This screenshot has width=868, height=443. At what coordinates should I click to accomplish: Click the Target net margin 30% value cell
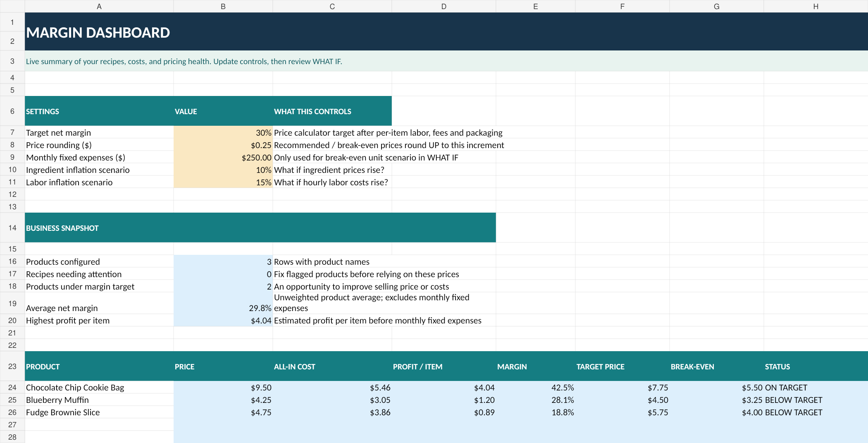click(x=223, y=132)
